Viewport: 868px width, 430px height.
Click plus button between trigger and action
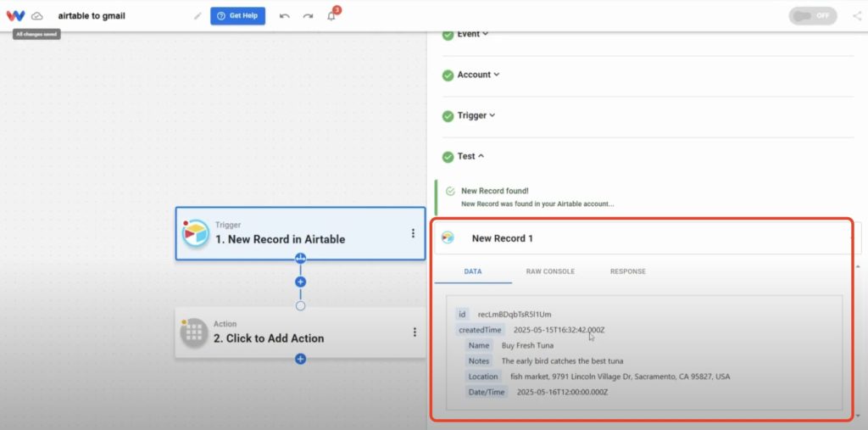coord(301,282)
